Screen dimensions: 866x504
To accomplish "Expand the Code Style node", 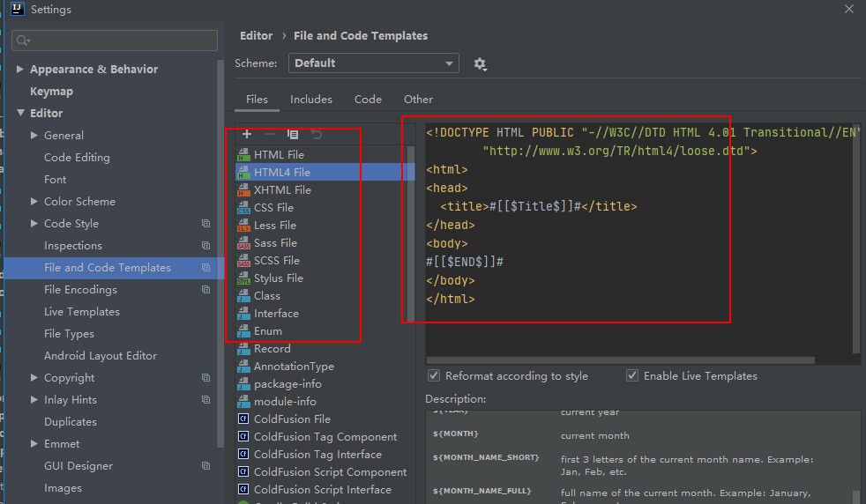I will (34, 224).
